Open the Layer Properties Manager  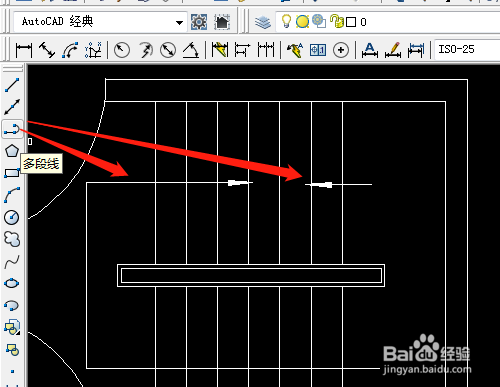click(263, 22)
